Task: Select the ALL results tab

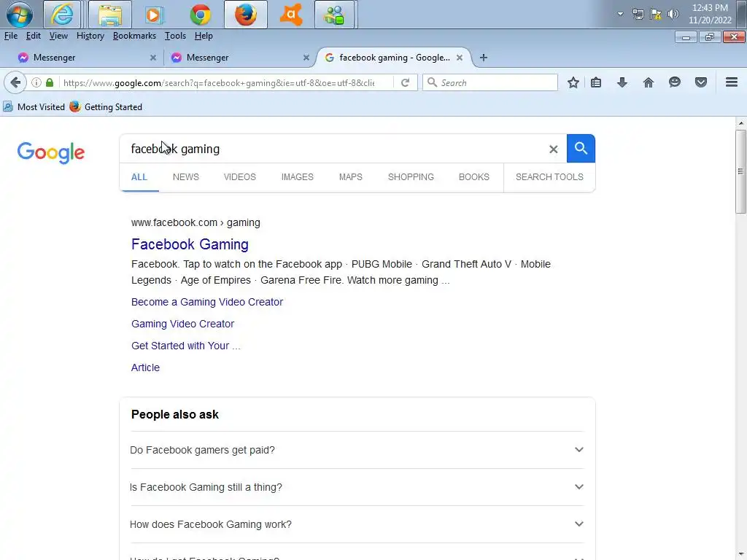Action: coord(139,177)
